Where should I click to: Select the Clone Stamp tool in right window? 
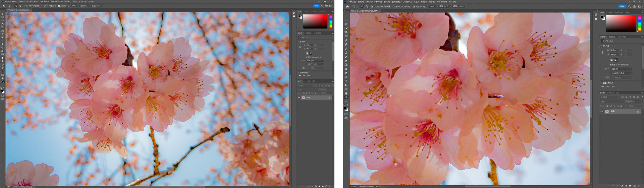(x=346, y=53)
